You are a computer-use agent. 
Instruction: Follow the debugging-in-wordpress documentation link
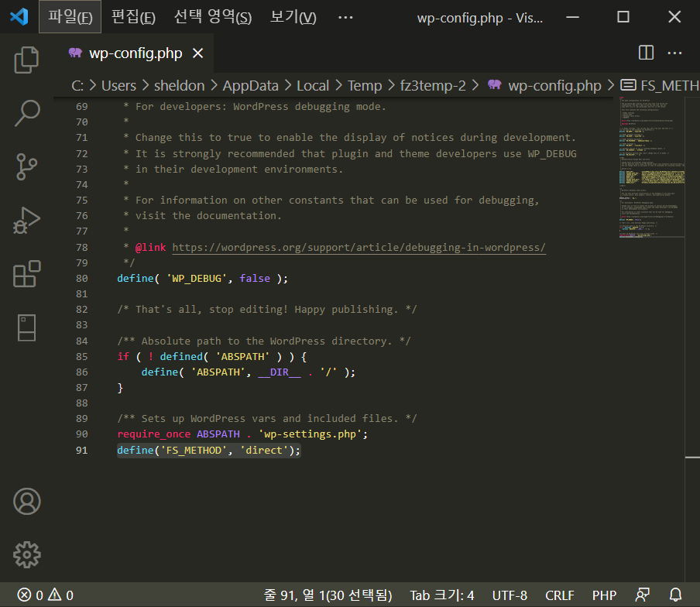359,247
